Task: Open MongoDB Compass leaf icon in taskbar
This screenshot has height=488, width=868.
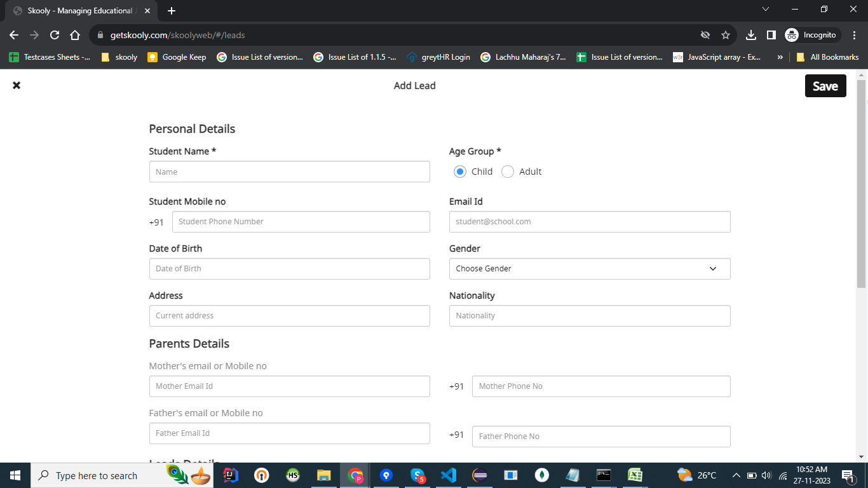Action: [541, 475]
